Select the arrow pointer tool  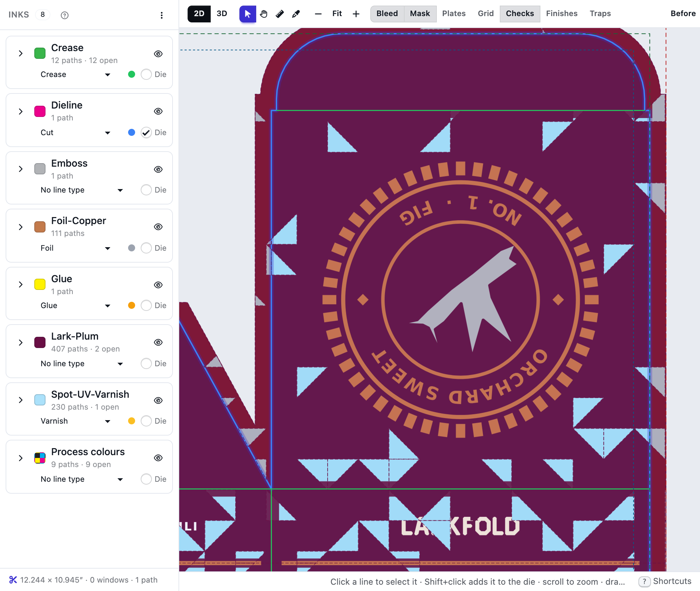(x=248, y=14)
